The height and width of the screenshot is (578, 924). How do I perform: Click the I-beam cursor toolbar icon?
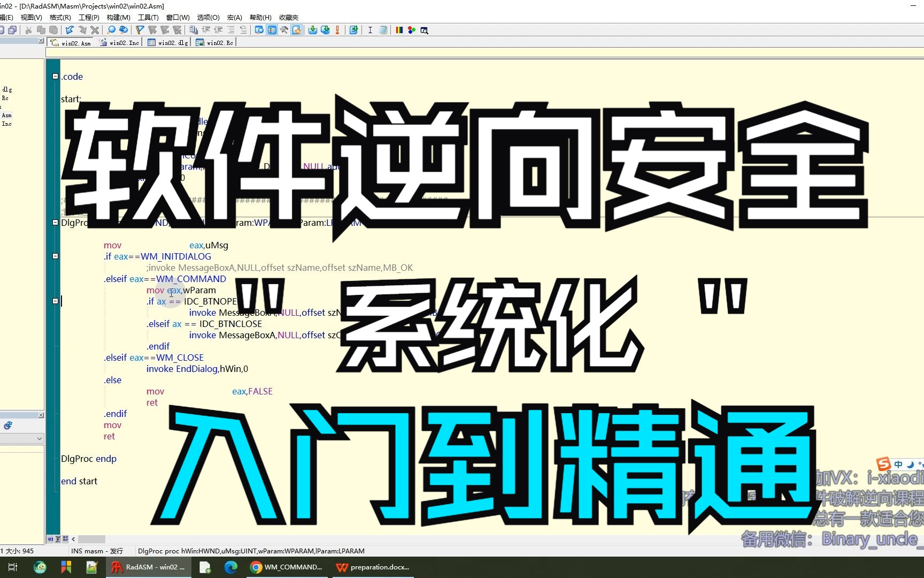370,30
